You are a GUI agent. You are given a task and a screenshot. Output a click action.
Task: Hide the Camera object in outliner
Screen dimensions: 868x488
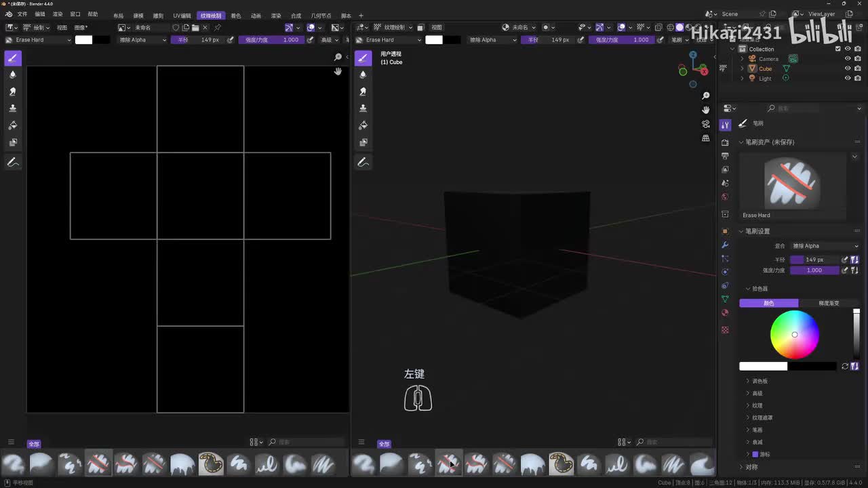coord(848,59)
